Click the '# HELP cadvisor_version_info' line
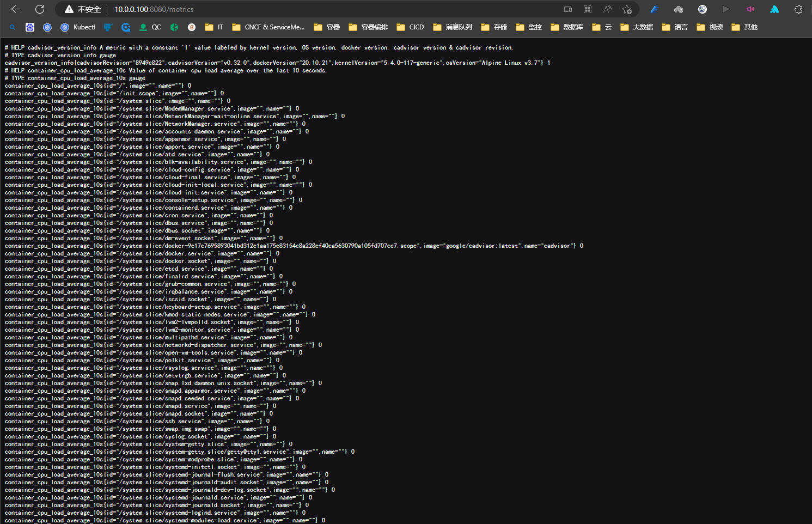 (259, 47)
